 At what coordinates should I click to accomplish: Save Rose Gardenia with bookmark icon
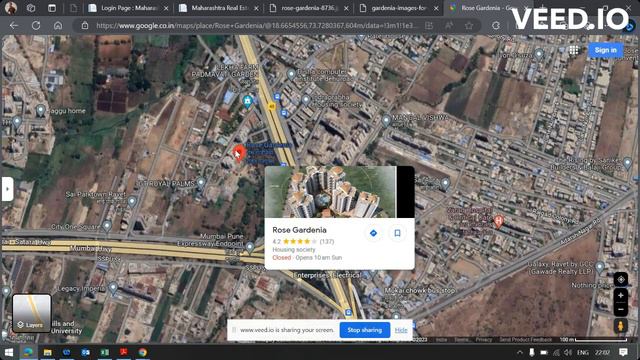pyautogui.click(x=397, y=233)
